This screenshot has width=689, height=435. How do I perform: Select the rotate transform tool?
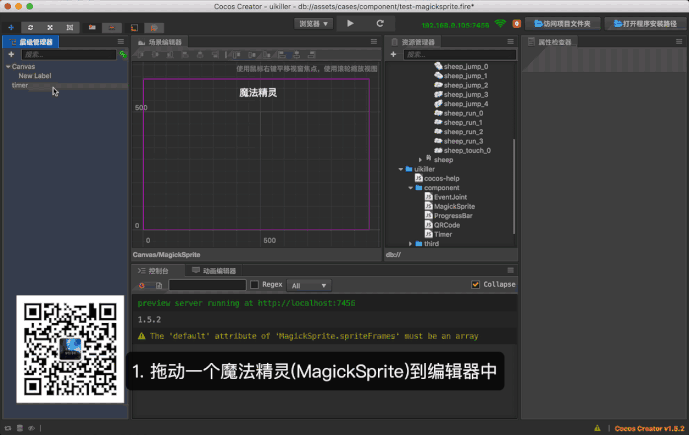[x=30, y=27]
